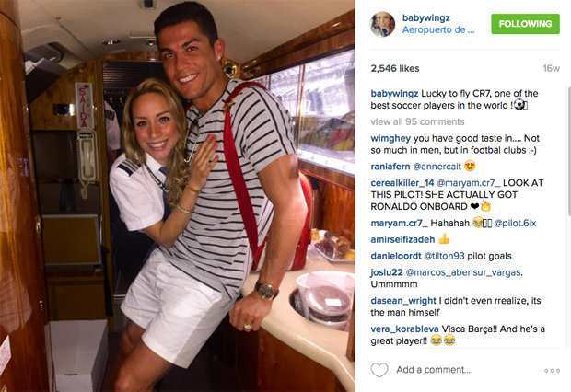The height and width of the screenshot is (392, 571).
Task: Click the @tilton93 mention
Action: click(444, 256)
